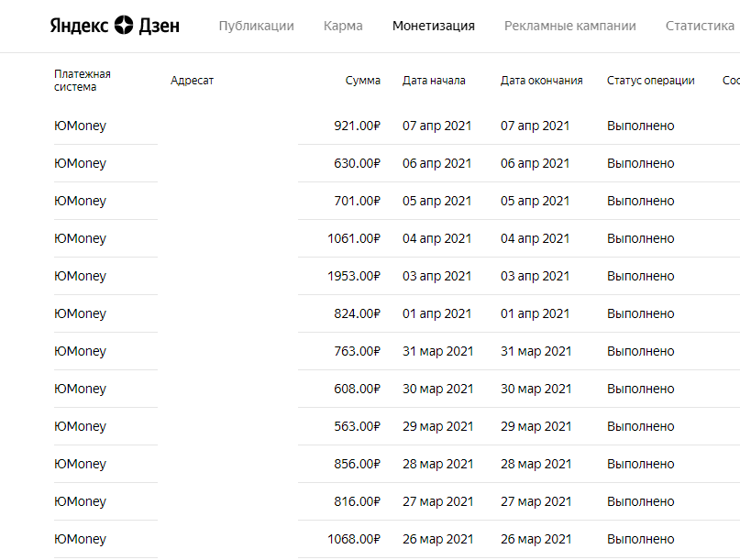Select the 563.00₽ amount cell
Image resolution: width=740 pixels, height=560 pixels.
point(357,426)
